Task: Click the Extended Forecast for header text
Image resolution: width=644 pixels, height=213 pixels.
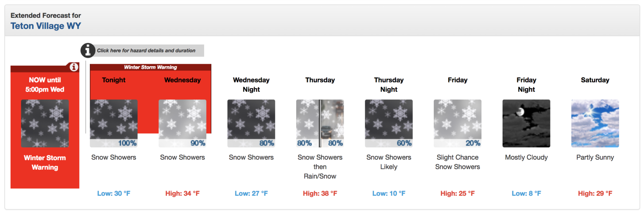Action: [46, 16]
